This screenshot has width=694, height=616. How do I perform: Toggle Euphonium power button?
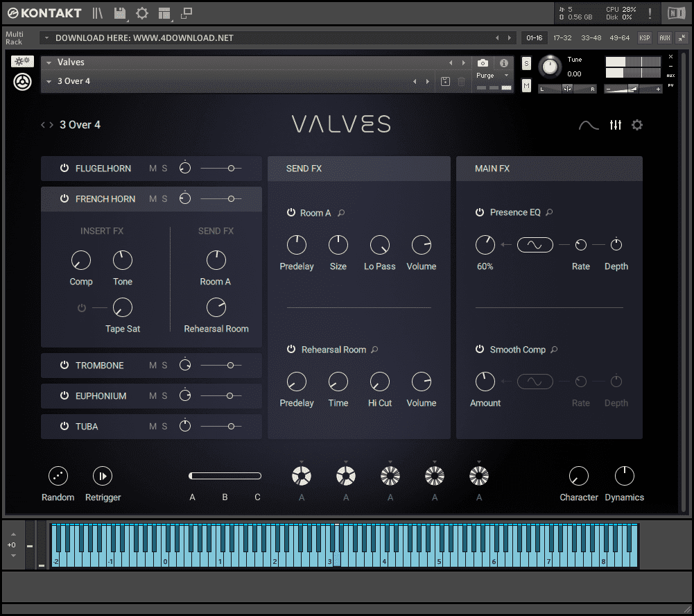pyautogui.click(x=64, y=396)
